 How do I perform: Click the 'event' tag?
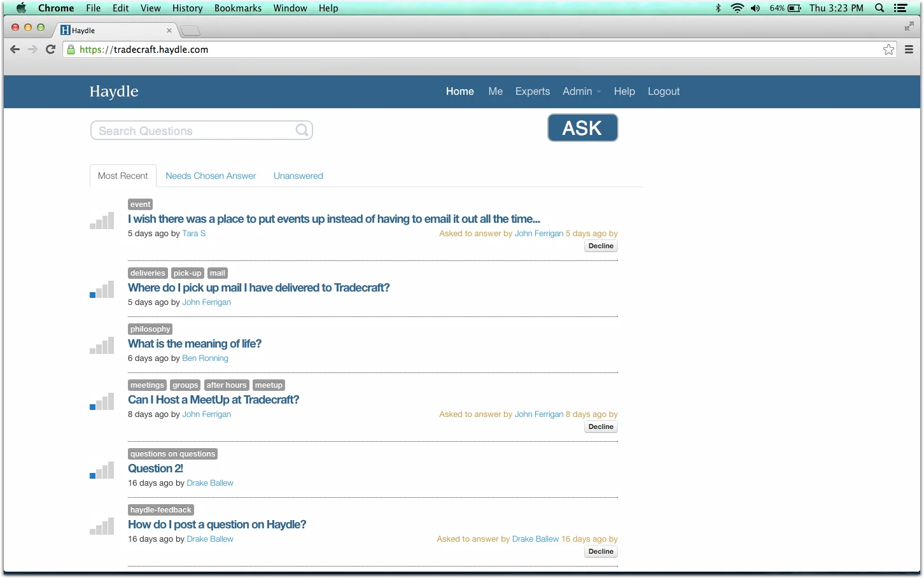click(x=140, y=204)
